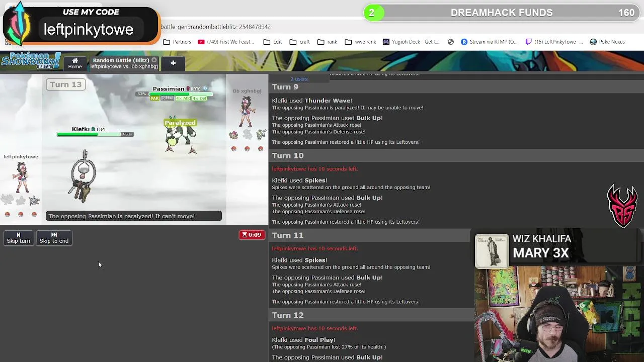Click the 4× Atk boost badge
Viewport: 644px width, 362px height.
[183, 98]
